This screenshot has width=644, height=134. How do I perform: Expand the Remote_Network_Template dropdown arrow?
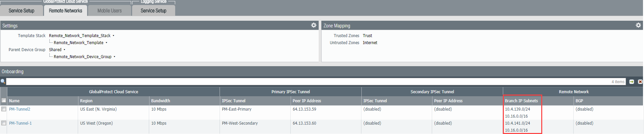click(x=106, y=43)
